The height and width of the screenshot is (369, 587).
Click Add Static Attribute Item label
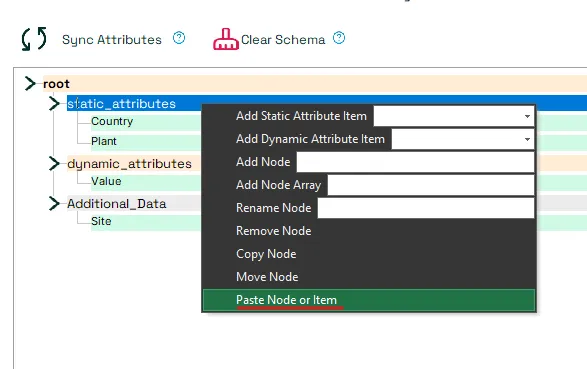click(301, 116)
